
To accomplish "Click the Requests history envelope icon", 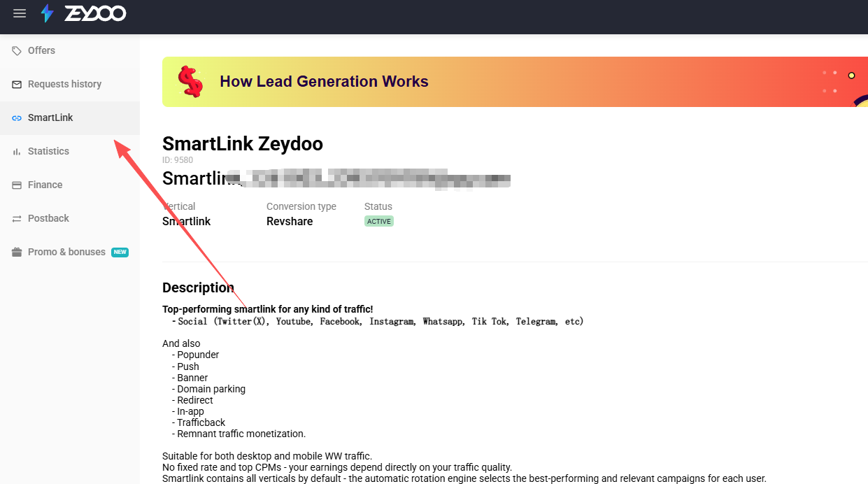I will coord(17,84).
